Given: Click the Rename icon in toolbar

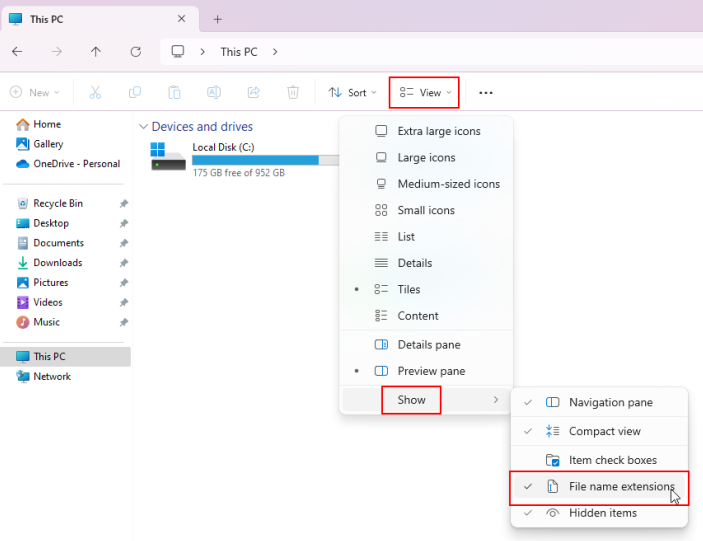Looking at the screenshot, I should [213, 92].
